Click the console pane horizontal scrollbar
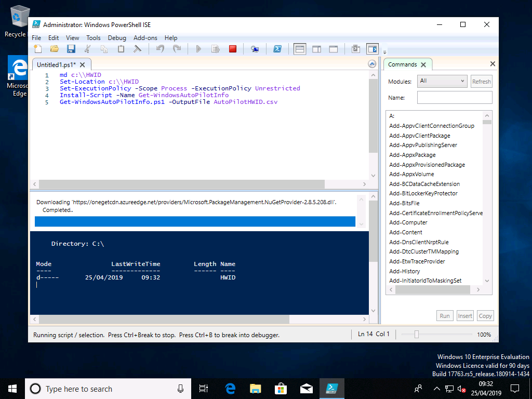The width and height of the screenshot is (532, 399). pos(164,320)
